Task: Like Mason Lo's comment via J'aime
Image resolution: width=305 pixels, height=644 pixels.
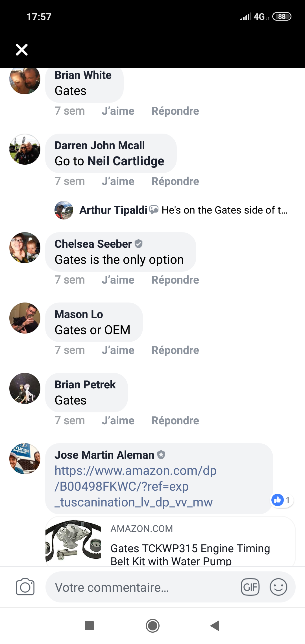Action: 118,350
